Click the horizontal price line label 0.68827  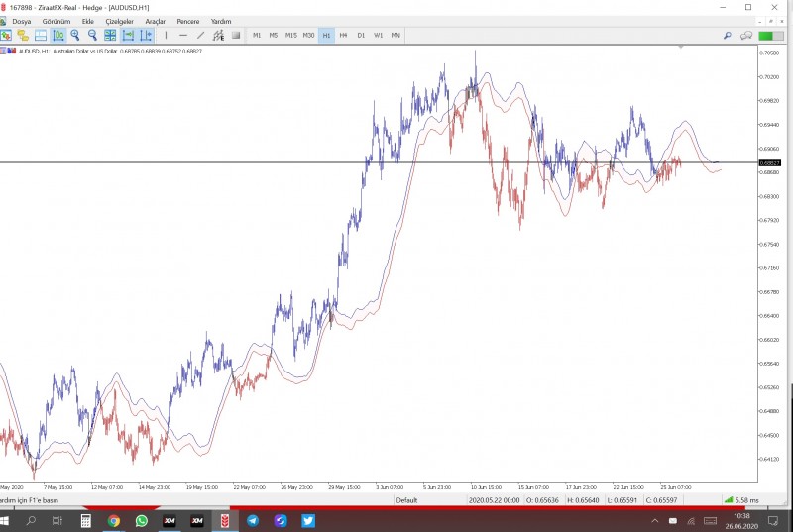[770, 162]
